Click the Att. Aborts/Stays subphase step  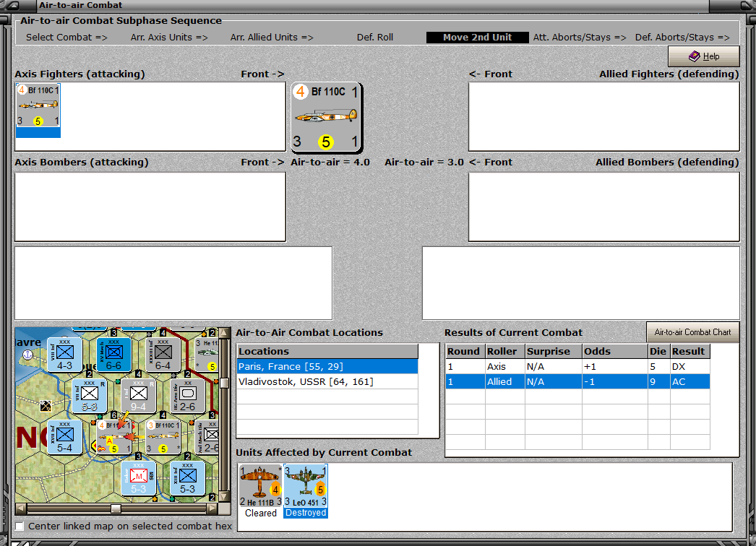pyautogui.click(x=580, y=37)
